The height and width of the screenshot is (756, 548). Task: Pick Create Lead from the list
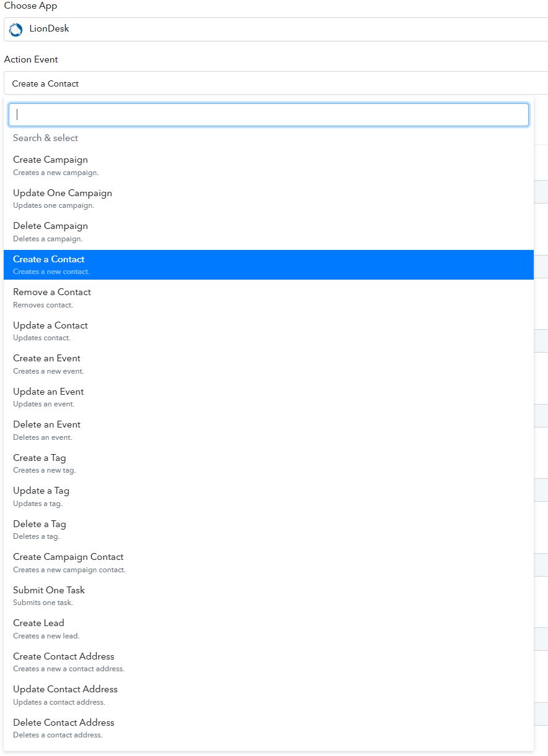point(269,629)
